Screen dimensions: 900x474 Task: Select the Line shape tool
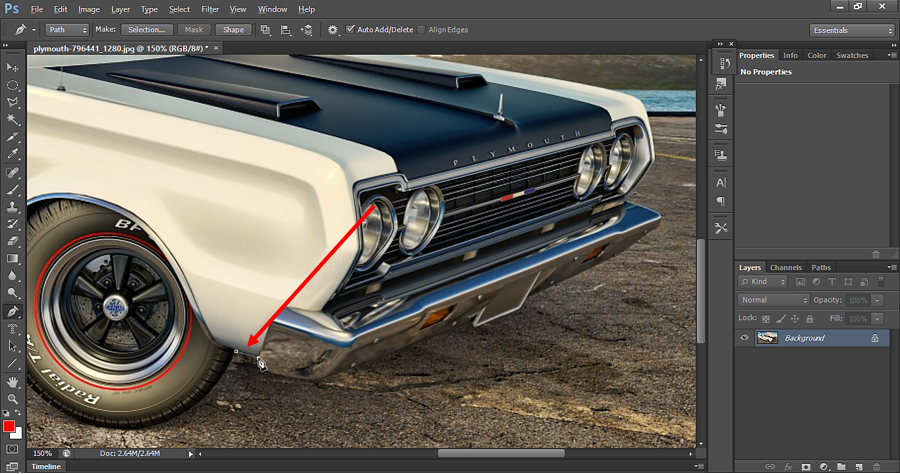tap(12, 363)
